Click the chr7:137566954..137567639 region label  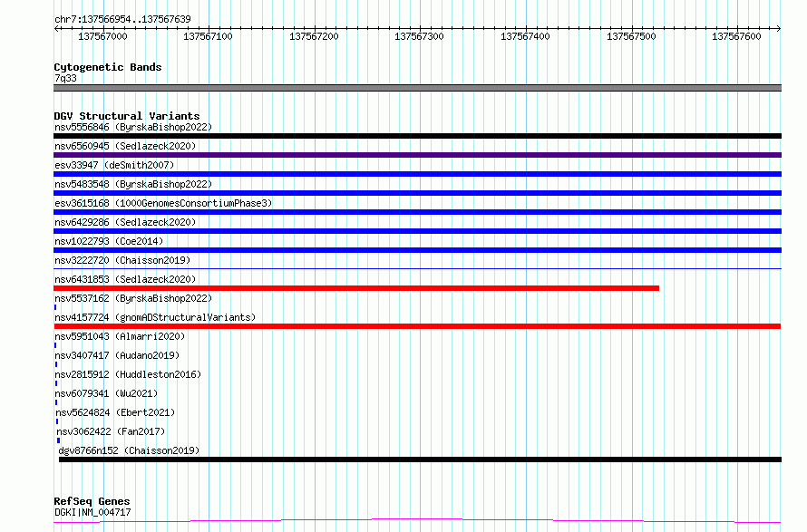122,19
